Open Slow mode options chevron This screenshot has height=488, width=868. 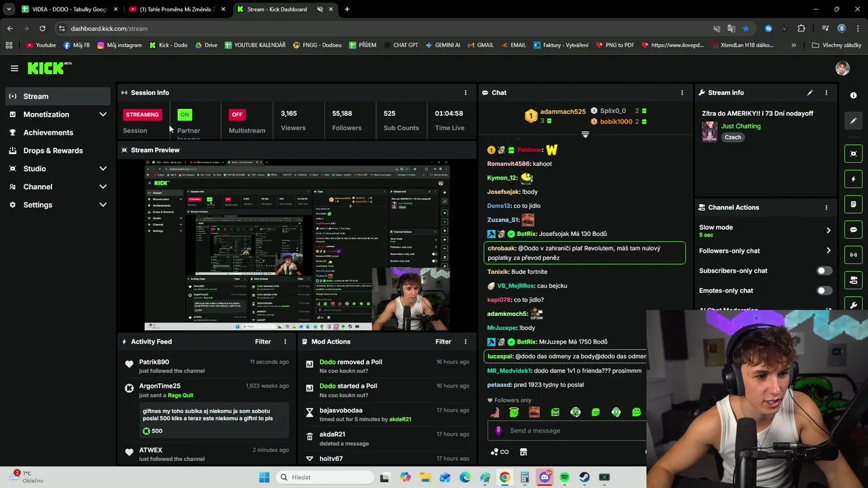click(x=828, y=230)
